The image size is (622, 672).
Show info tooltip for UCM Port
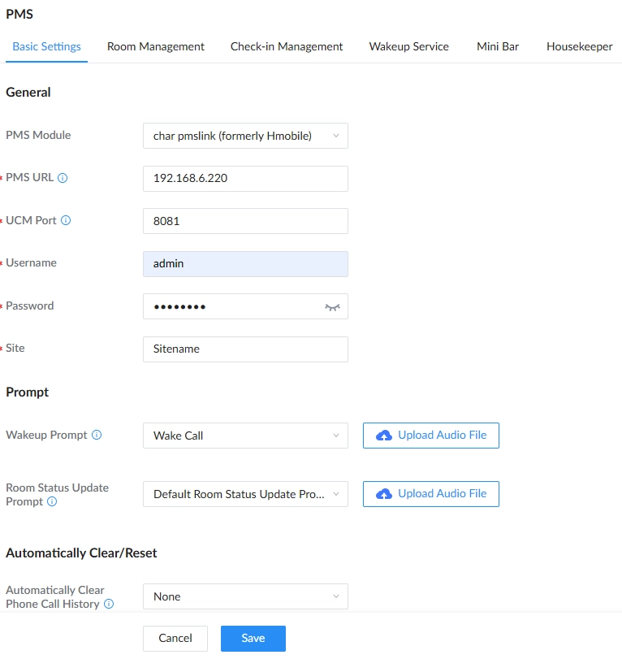point(66,220)
